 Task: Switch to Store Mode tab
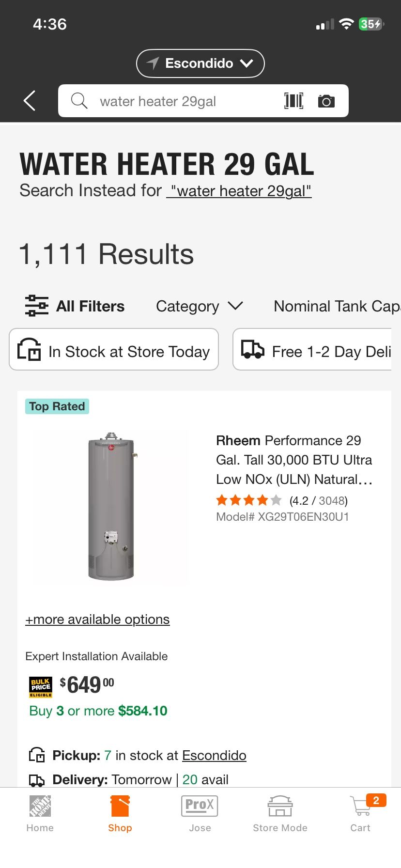tap(280, 812)
